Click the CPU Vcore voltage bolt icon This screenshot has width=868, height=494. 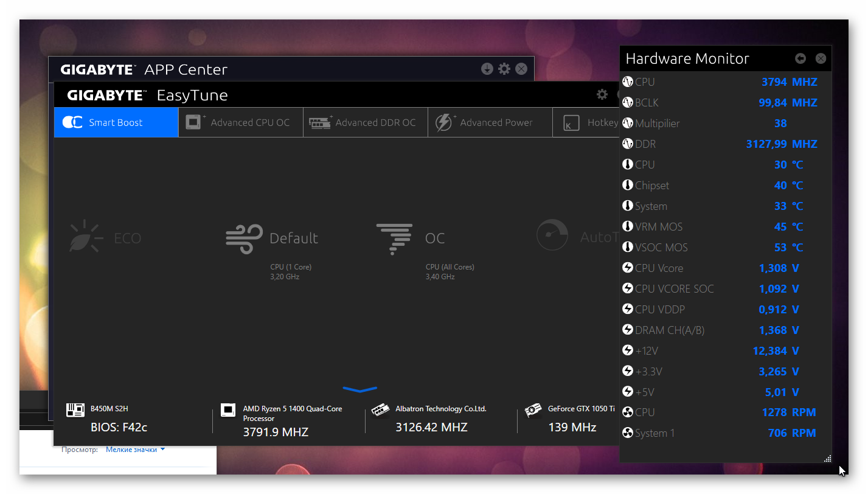coord(628,268)
